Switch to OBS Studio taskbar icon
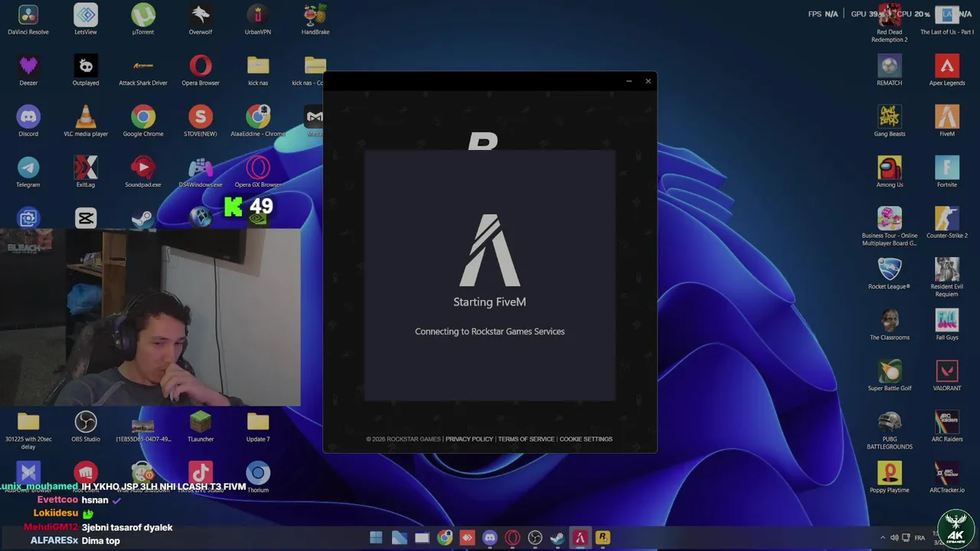980x551 pixels. coord(534,538)
